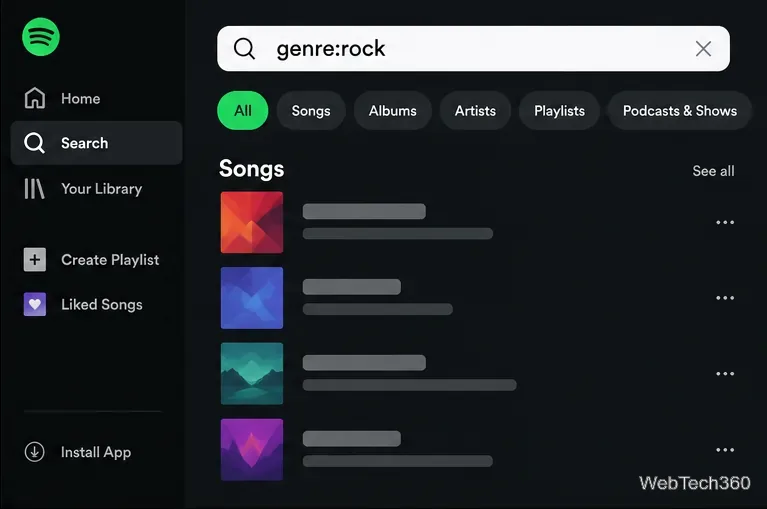Focus the search field containing genre:rock
The width and height of the screenshot is (767, 509).
(x=474, y=48)
